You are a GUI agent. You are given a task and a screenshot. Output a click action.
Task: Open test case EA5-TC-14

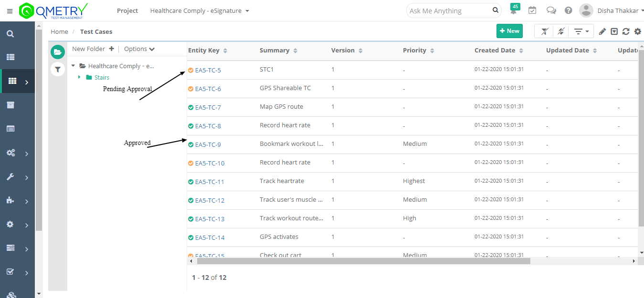pos(210,237)
